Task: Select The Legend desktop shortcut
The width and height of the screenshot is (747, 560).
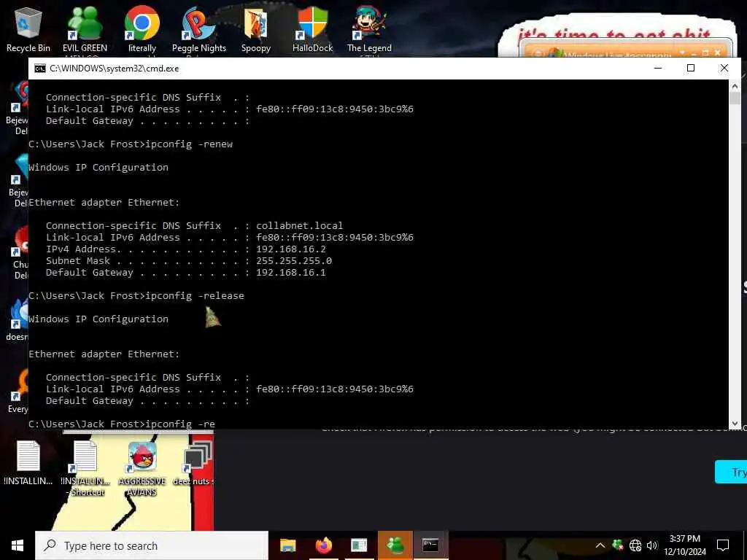Action: [x=369, y=29]
